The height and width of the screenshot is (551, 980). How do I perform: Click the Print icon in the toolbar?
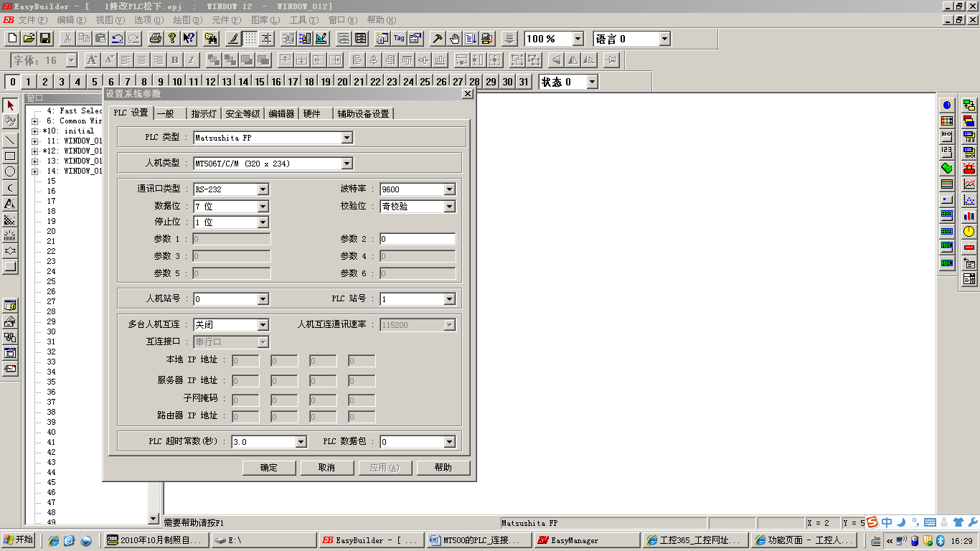(155, 39)
